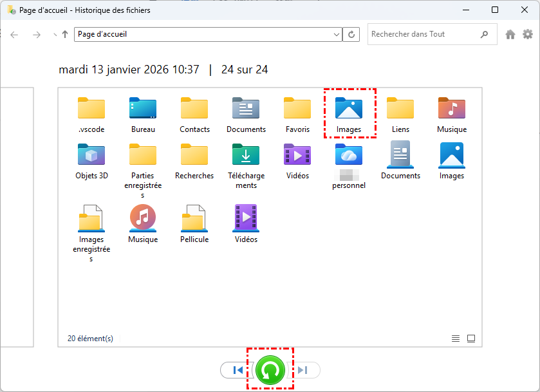Screen dimensions: 540x392
Task: Switch to large icons view
Action: pyautogui.click(x=471, y=339)
